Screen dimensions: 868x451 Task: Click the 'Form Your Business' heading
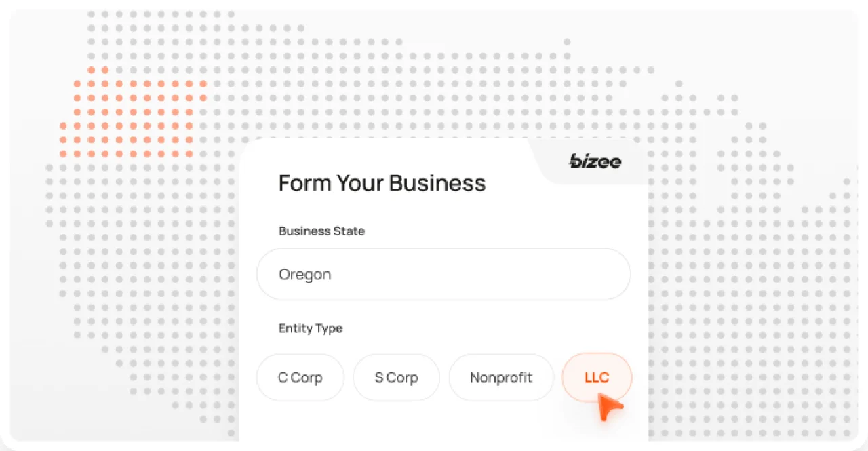(x=382, y=183)
